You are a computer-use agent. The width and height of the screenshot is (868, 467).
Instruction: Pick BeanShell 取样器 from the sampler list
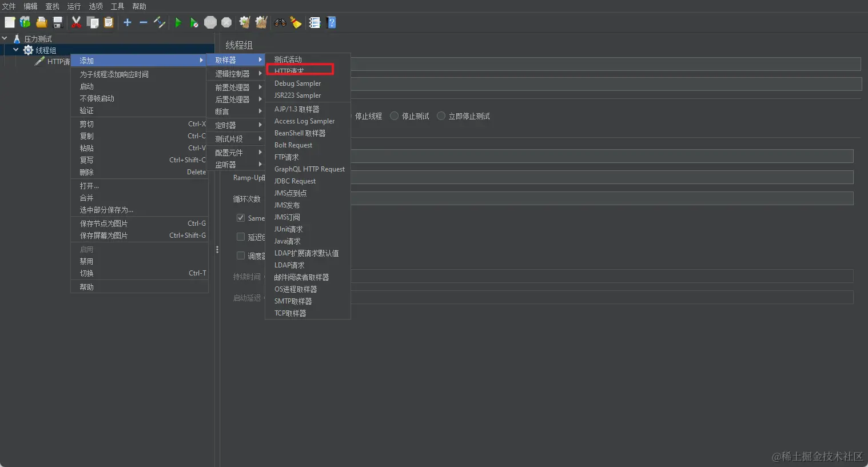coord(308,133)
